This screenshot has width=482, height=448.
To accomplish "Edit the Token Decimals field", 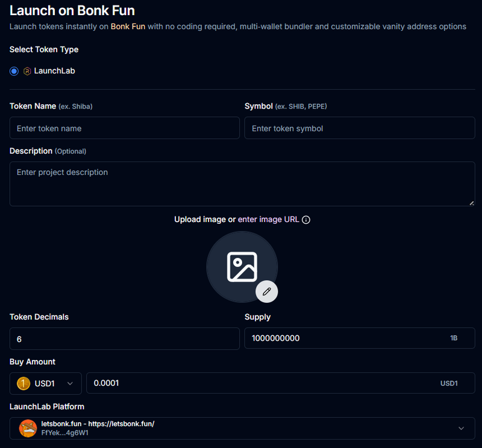I will (125, 339).
